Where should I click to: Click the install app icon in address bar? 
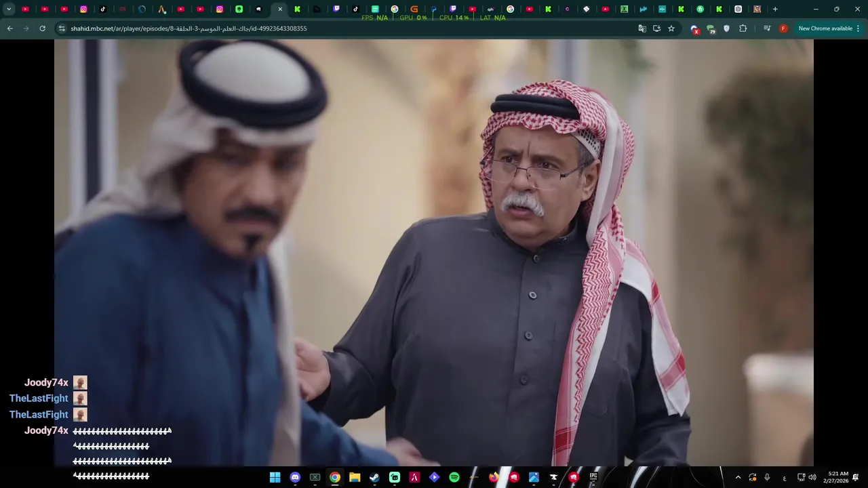(656, 28)
